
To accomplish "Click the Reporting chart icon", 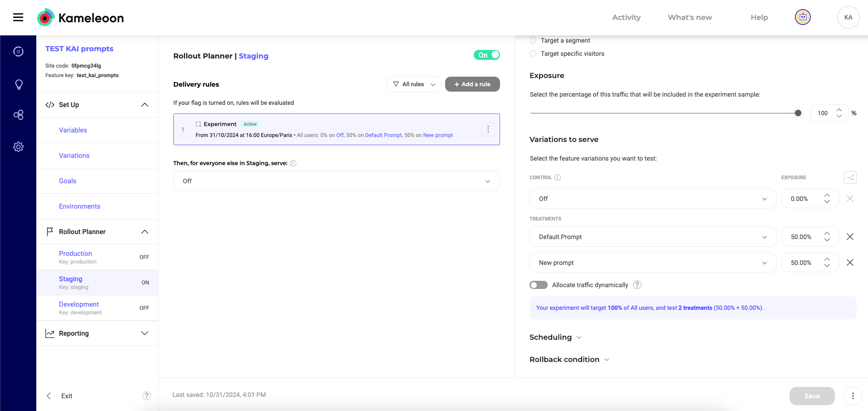I will pos(50,333).
